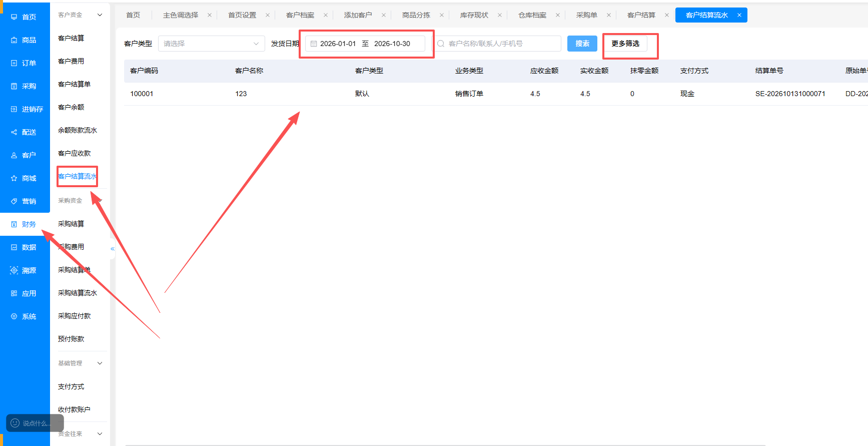Switch to the 客户档案 tab

pyautogui.click(x=300, y=15)
